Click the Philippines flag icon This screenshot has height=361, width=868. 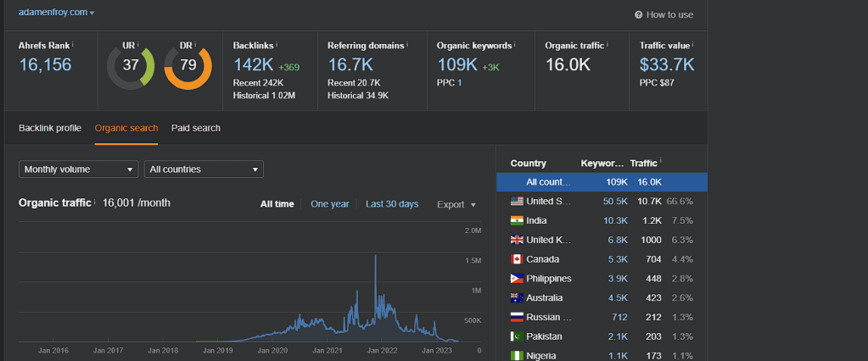pos(516,279)
